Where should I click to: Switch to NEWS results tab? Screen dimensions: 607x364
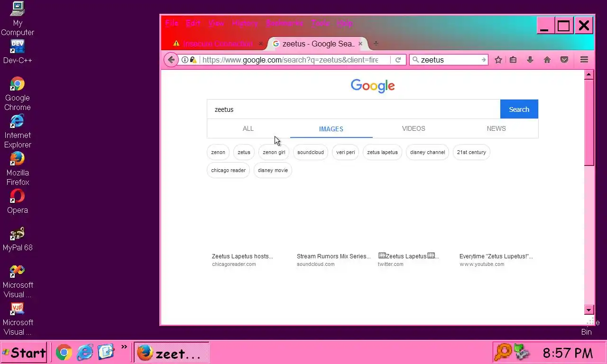coord(496,128)
